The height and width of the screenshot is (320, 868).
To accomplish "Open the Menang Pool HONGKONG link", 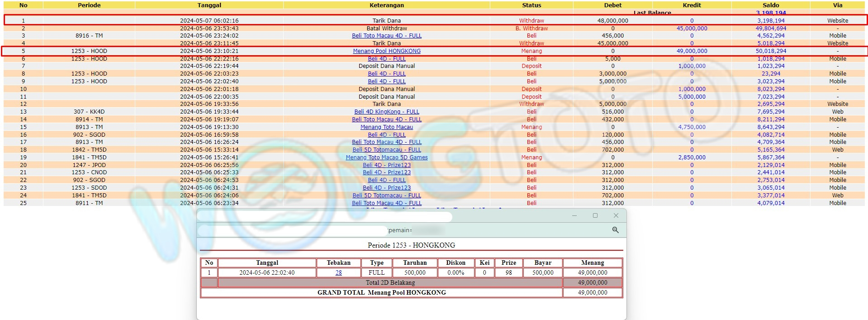I will [x=387, y=51].
